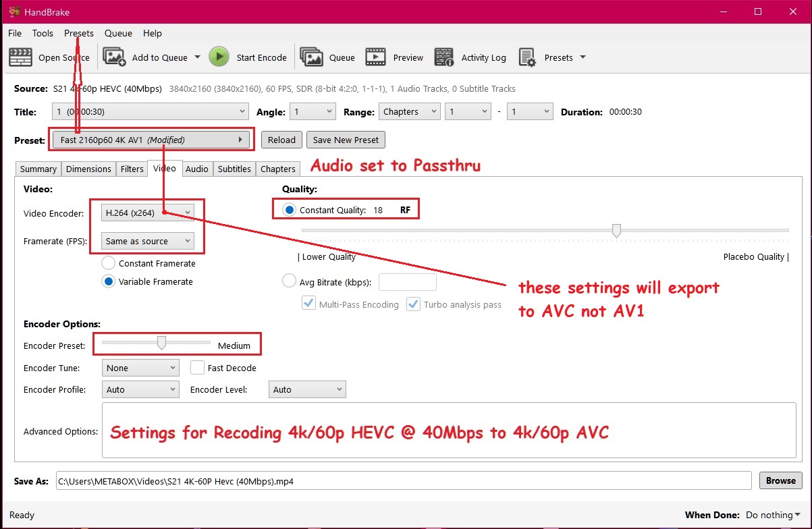Click the HandBrake app icon in title bar
The image size is (812, 529).
(x=15, y=11)
